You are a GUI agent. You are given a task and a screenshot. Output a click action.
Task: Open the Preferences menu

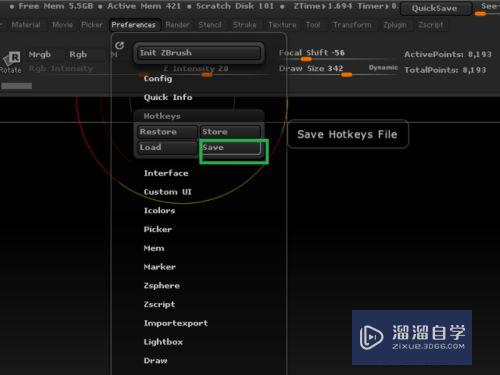coord(134,25)
